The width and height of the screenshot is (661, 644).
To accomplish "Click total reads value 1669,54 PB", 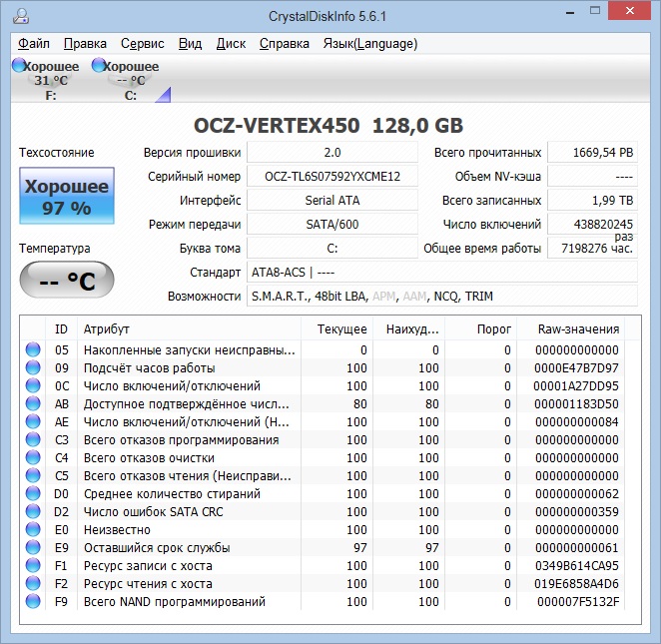I will (592, 152).
